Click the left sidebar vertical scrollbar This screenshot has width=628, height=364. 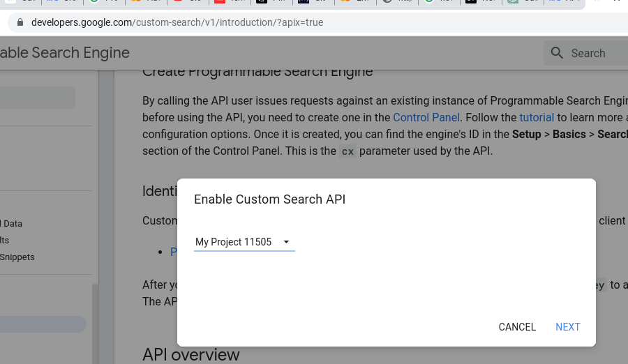94,324
